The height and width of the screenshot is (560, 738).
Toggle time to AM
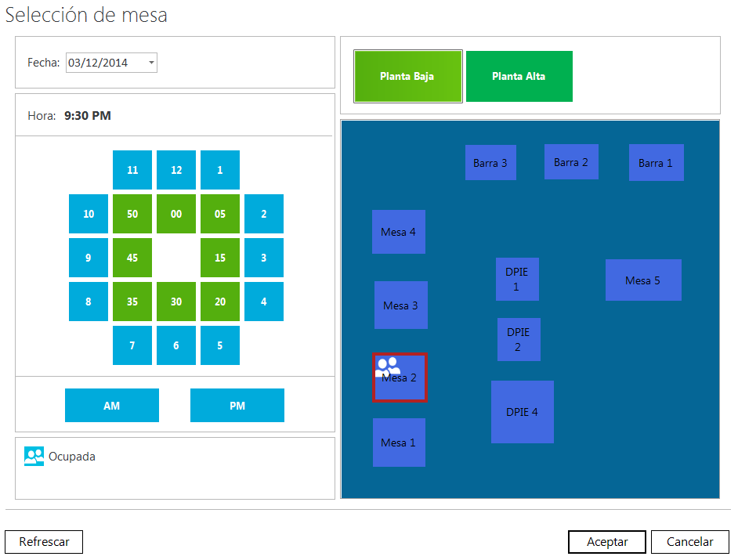click(x=111, y=406)
